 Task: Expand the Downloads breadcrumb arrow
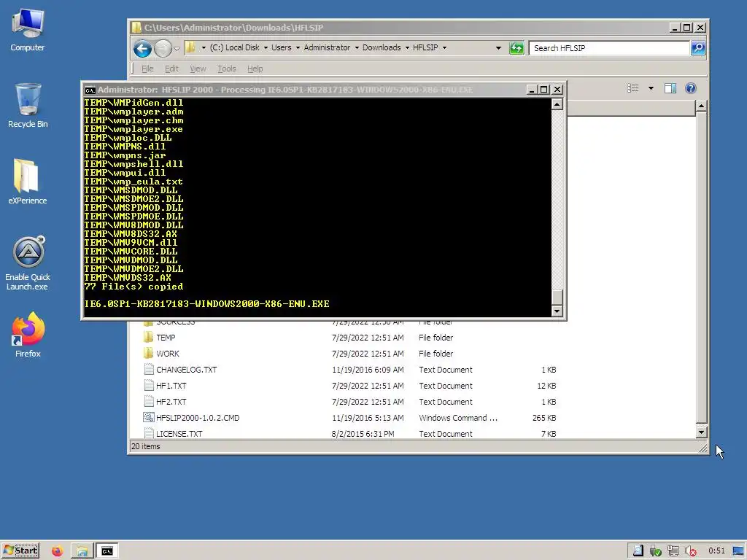coord(407,47)
